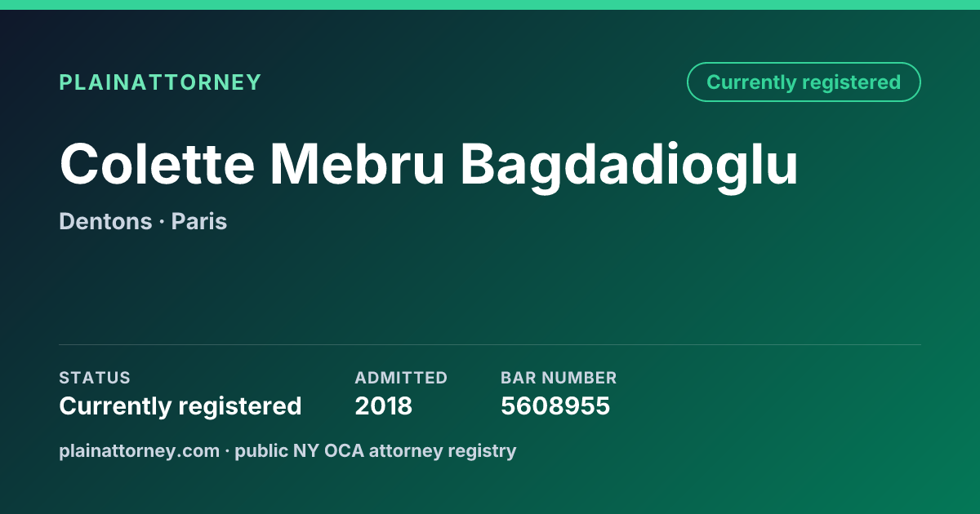Select the Paris location text

pyautogui.click(x=199, y=221)
